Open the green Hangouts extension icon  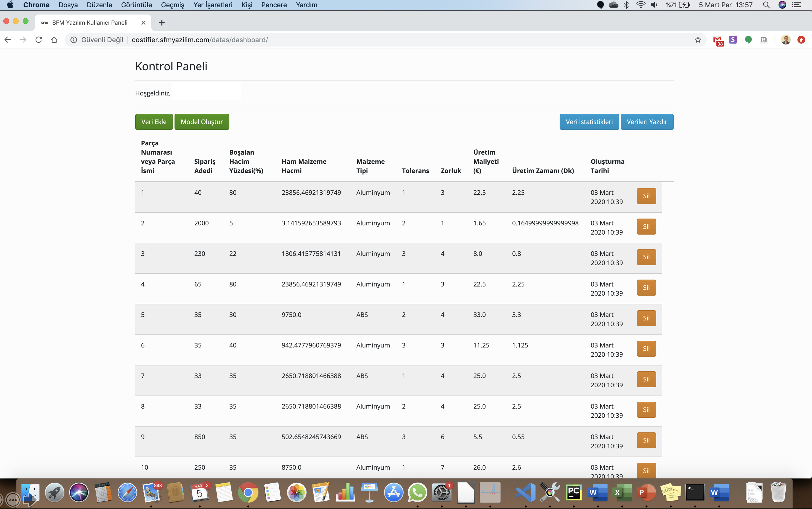tap(748, 40)
